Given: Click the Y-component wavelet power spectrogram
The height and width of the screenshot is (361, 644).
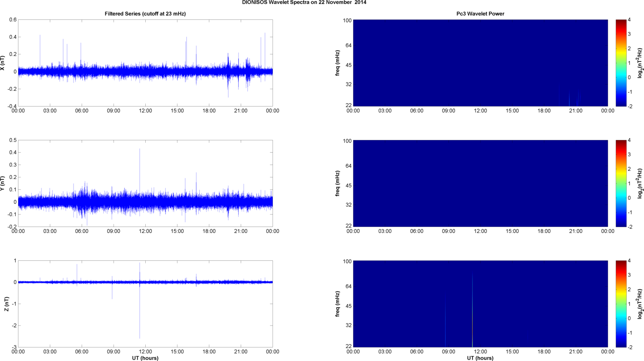Looking at the screenshot, I should 480,183.
